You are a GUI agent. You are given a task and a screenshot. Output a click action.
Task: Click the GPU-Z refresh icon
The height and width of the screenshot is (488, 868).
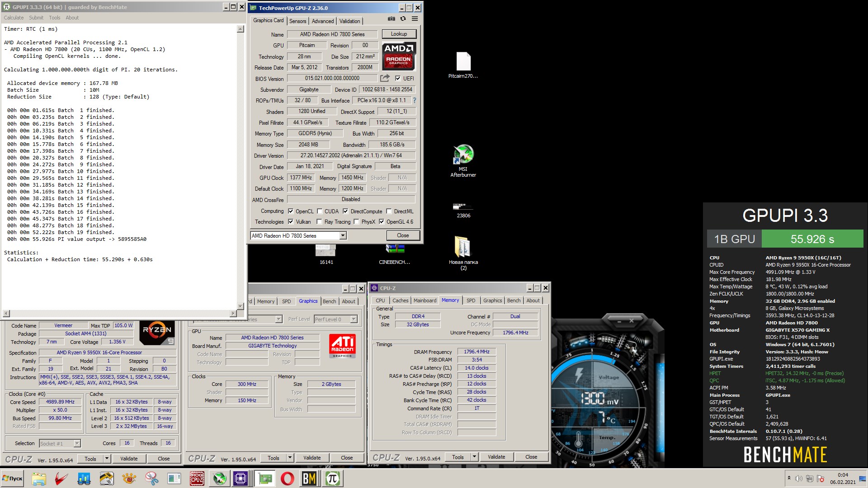click(403, 19)
